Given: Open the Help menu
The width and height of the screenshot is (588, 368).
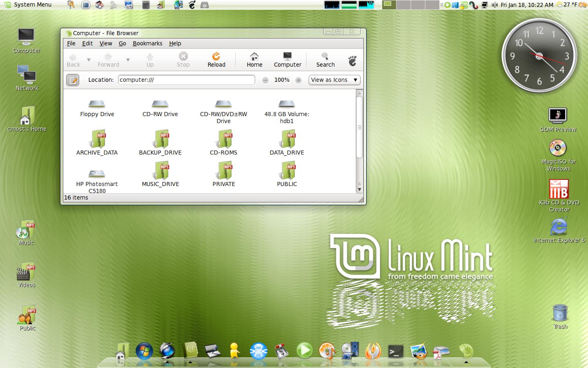Looking at the screenshot, I should coord(175,43).
